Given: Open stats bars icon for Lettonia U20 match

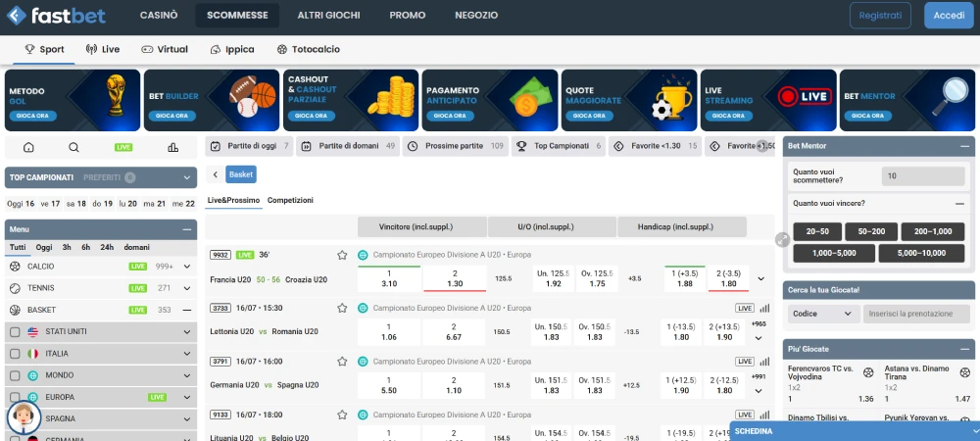Looking at the screenshot, I should click(x=764, y=308).
